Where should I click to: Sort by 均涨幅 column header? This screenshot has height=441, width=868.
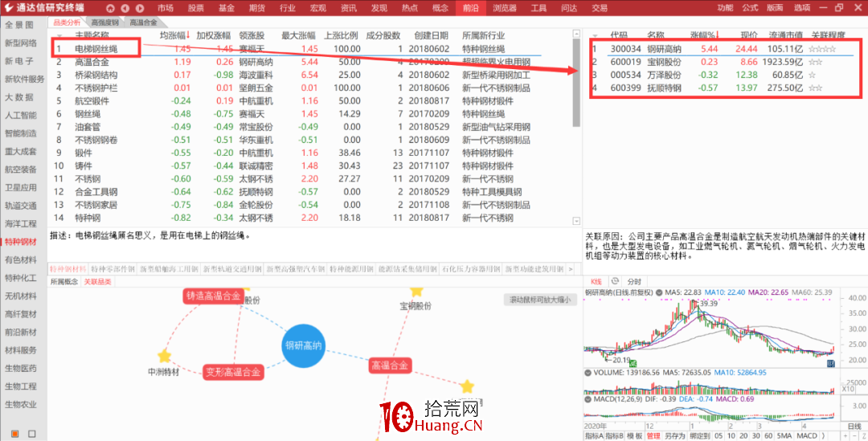click(175, 35)
